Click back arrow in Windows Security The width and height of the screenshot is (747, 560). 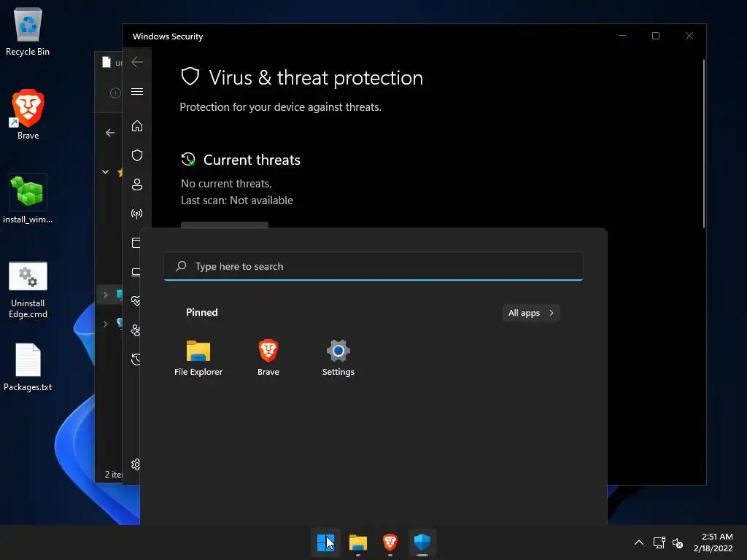point(137,62)
